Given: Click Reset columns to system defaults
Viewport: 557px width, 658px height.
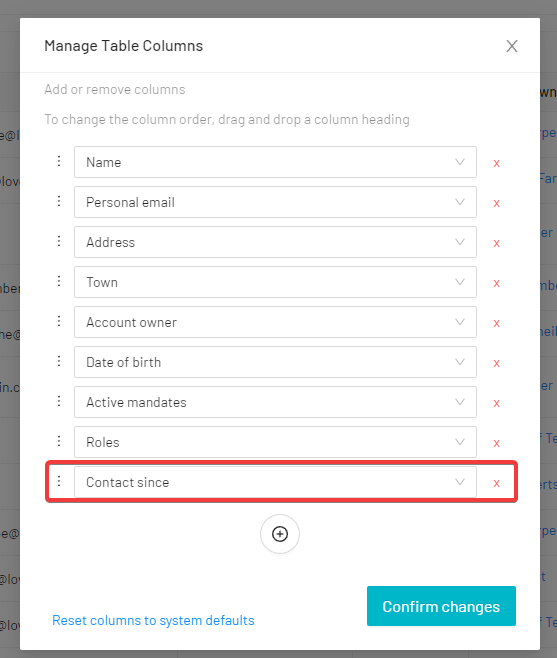Looking at the screenshot, I should click(x=153, y=620).
